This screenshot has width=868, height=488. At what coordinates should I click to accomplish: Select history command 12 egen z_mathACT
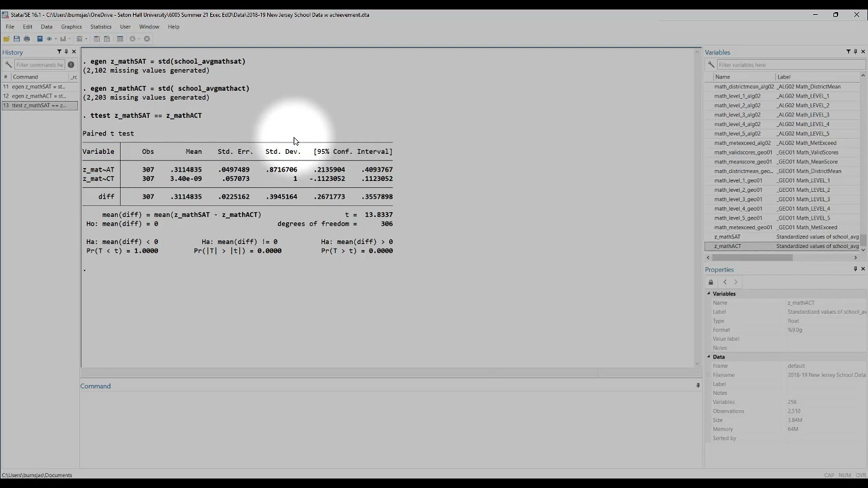(x=39, y=96)
